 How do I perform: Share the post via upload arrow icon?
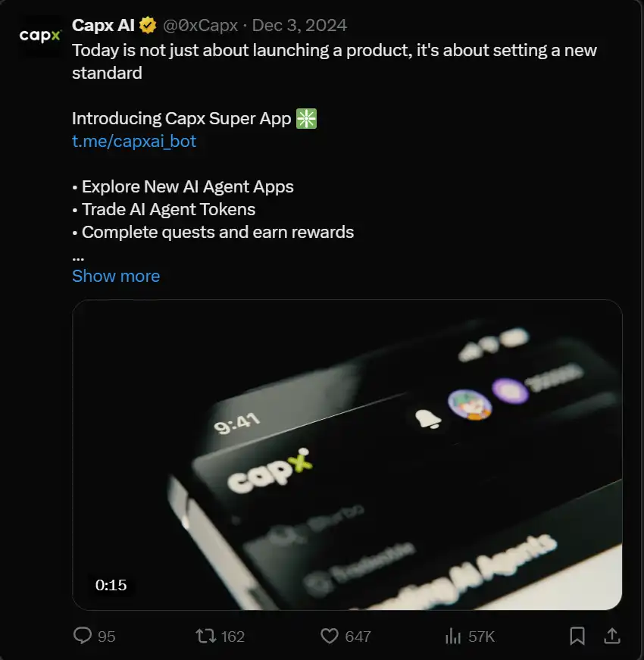click(x=613, y=636)
